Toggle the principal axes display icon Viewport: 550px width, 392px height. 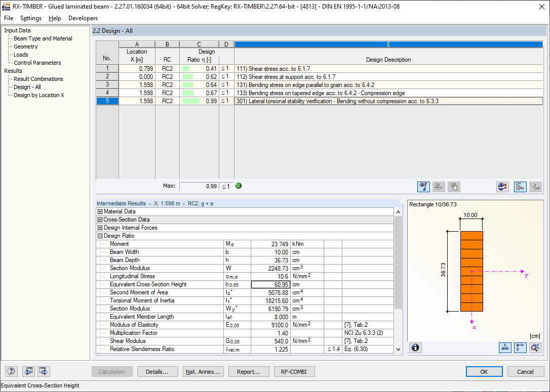pos(520,347)
